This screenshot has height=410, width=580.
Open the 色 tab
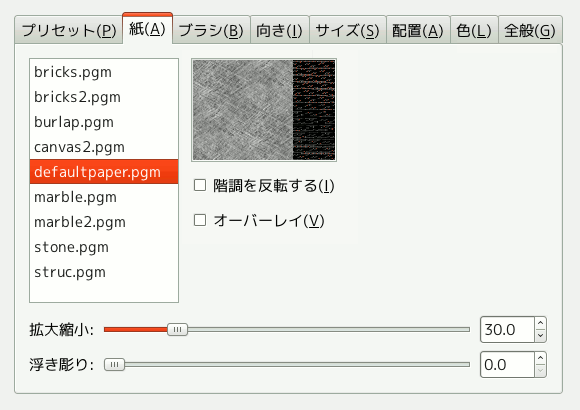click(474, 30)
